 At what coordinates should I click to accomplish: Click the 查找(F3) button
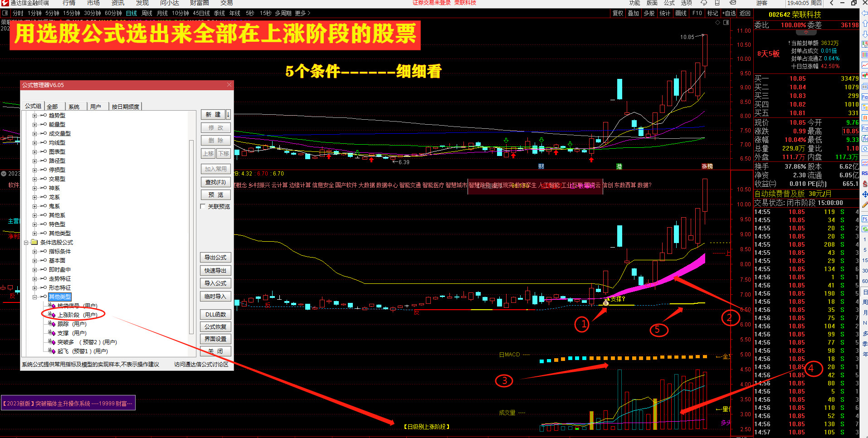[215, 182]
